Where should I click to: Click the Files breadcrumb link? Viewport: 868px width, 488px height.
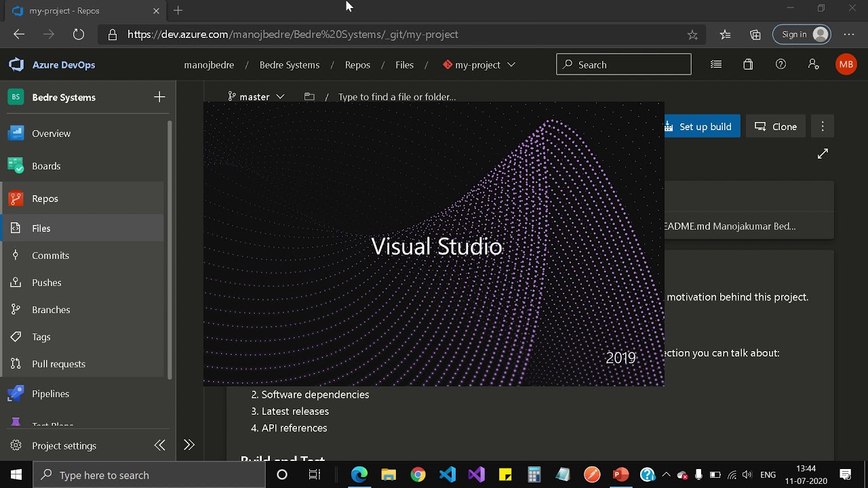pyautogui.click(x=405, y=65)
